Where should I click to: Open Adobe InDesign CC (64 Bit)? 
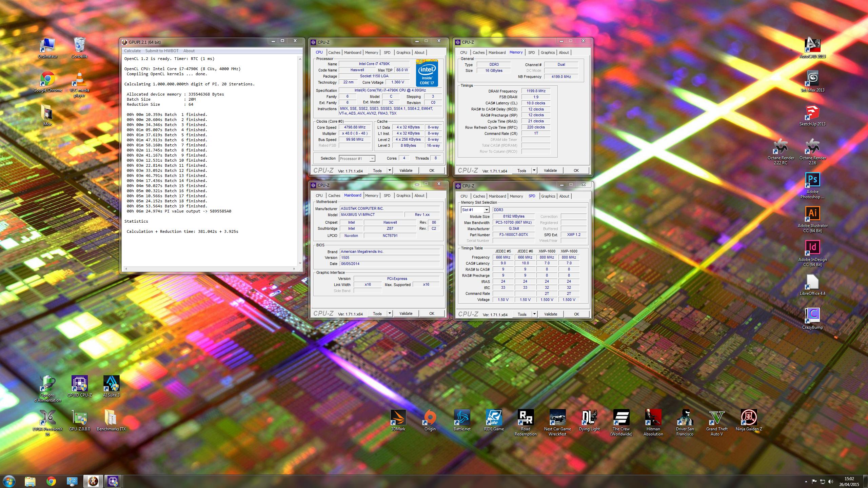pos(812,253)
